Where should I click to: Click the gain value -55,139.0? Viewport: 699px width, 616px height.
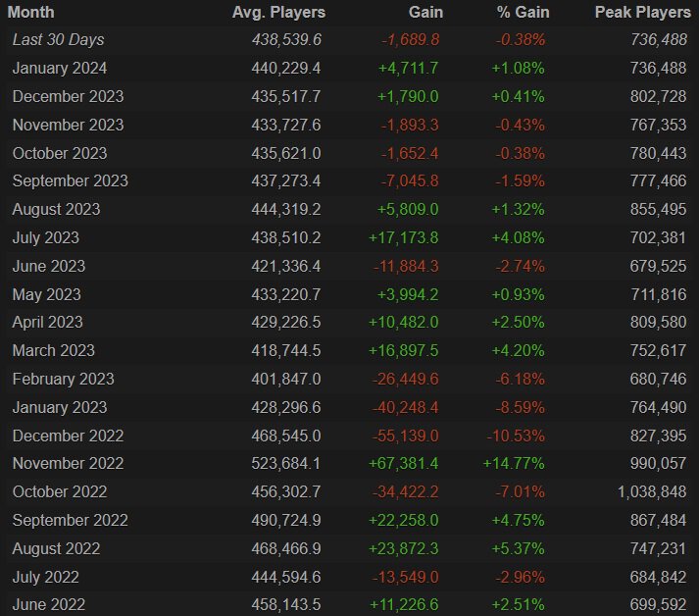point(406,436)
